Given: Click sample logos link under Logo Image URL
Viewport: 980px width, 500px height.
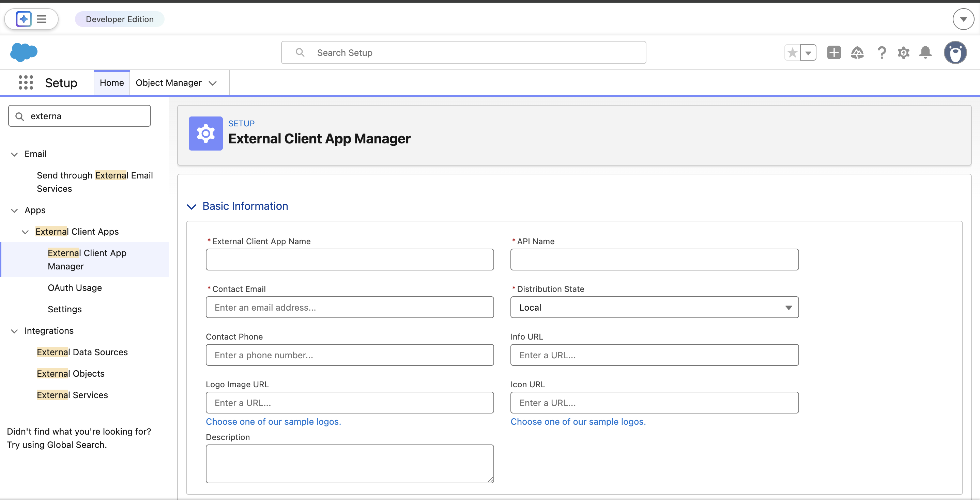Looking at the screenshot, I should point(273,421).
